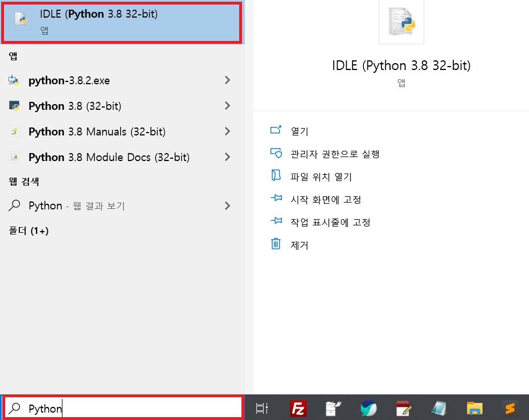Click the pin icon beside 작업 표시줄에 고정
The height and width of the screenshot is (420, 529).
(x=276, y=221)
